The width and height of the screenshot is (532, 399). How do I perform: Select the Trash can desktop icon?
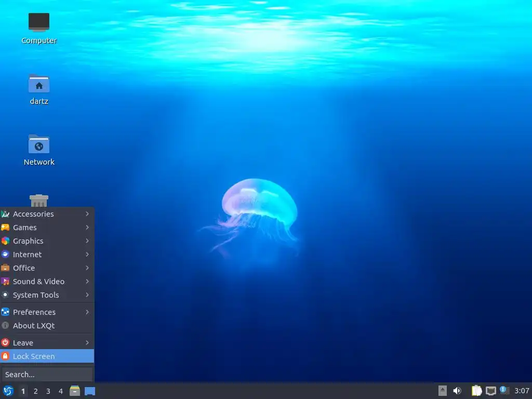coord(38,201)
